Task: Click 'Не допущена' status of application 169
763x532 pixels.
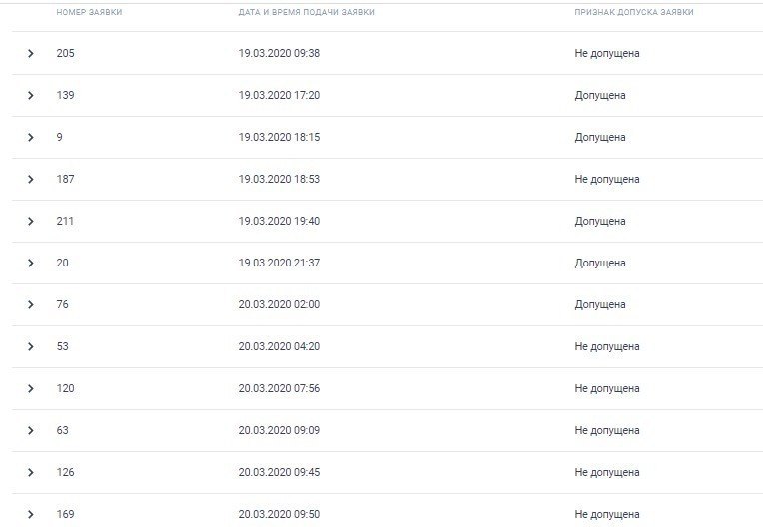Action: click(607, 514)
